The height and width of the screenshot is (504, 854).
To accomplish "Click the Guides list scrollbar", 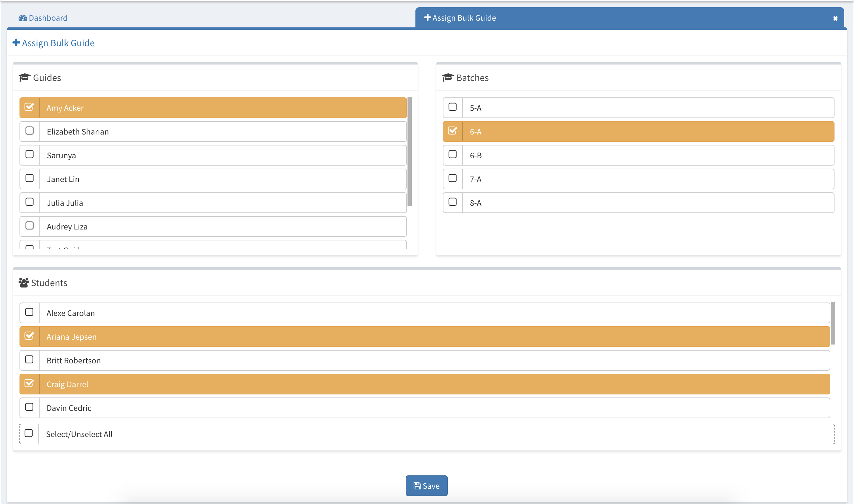I will click(x=410, y=152).
